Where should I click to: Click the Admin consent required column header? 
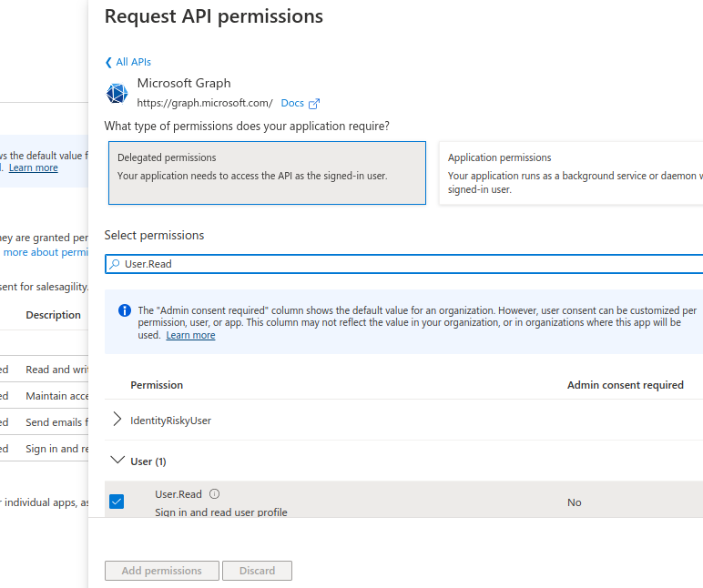[626, 385]
